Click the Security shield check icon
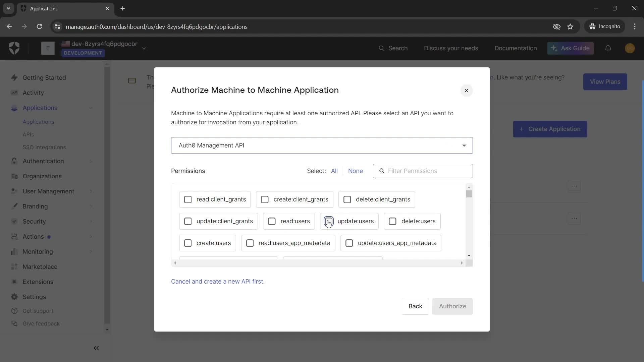The height and width of the screenshot is (362, 644). tap(14, 222)
